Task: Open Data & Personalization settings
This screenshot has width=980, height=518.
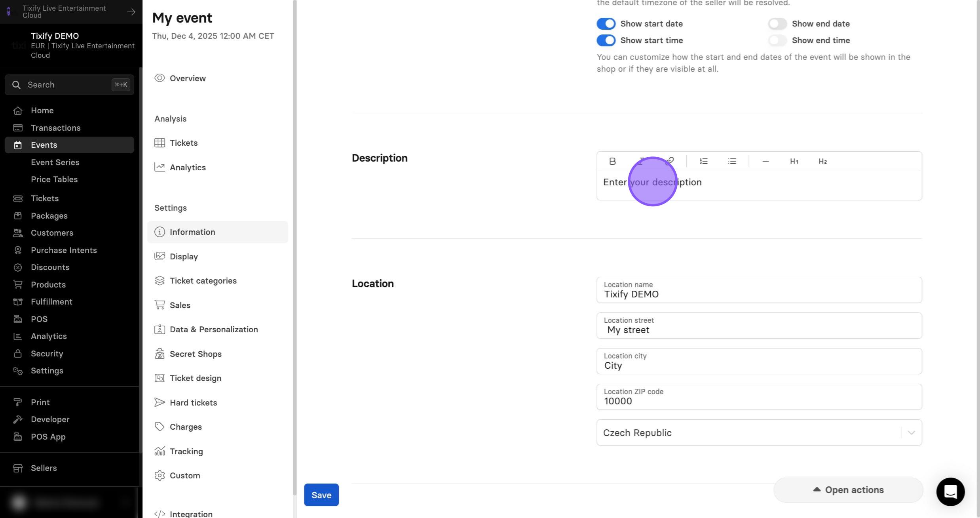Action: (218, 329)
